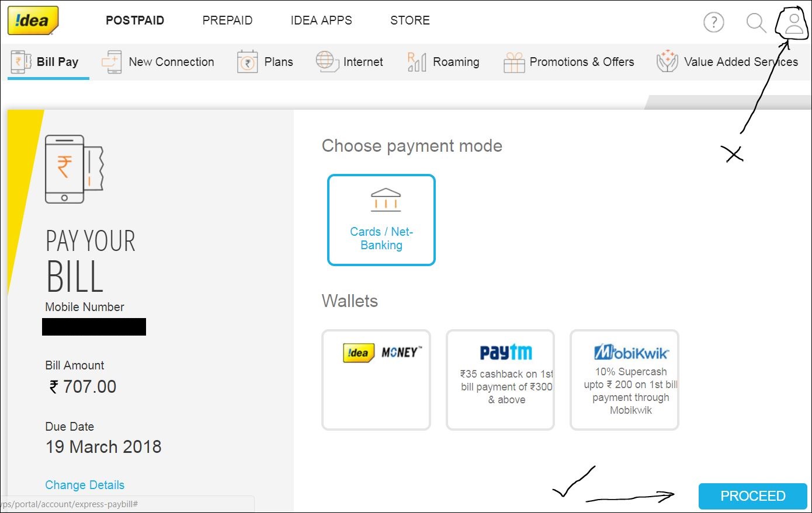This screenshot has height=513, width=812.
Task: Open the Plans tab
Action: pyautogui.click(x=265, y=62)
